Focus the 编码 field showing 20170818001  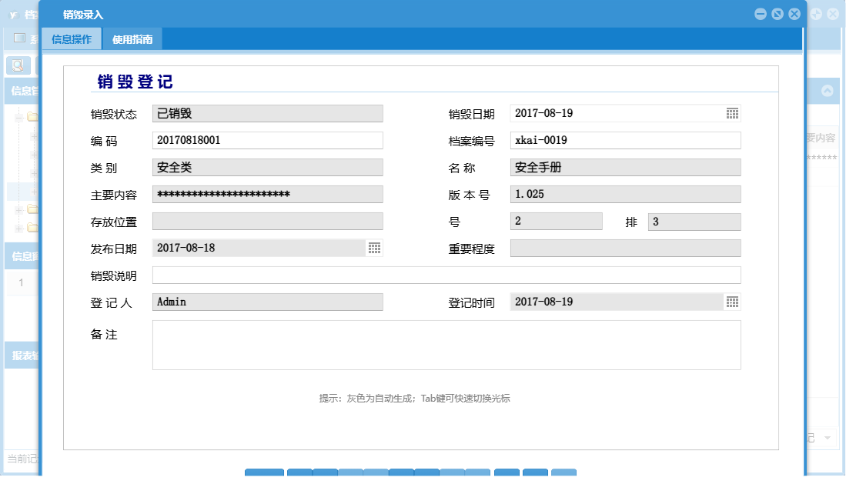pos(267,140)
